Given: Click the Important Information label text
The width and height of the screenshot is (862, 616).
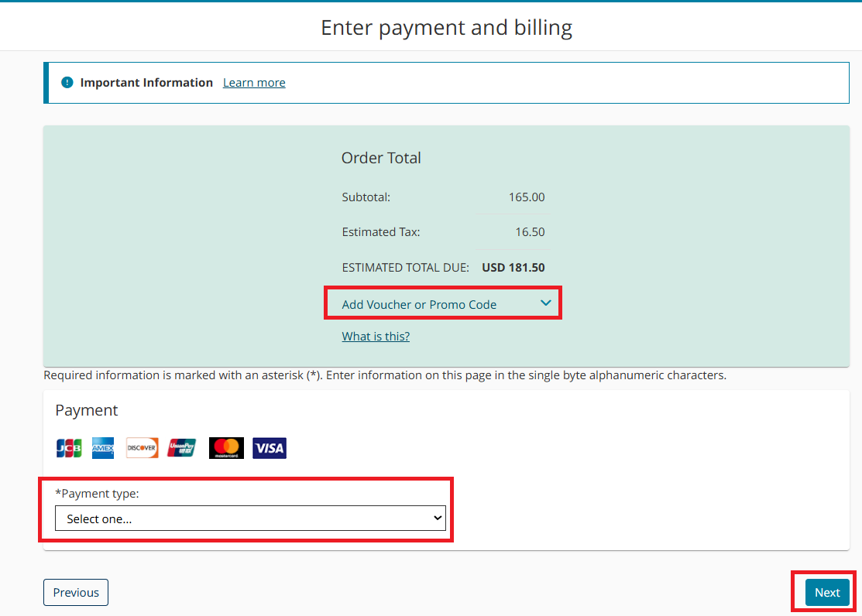Looking at the screenshot, I should (146, 83).
